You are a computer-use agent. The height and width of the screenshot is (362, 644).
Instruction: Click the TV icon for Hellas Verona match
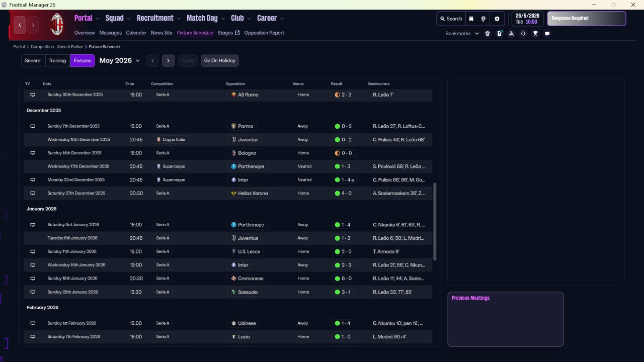click(33, 193)
